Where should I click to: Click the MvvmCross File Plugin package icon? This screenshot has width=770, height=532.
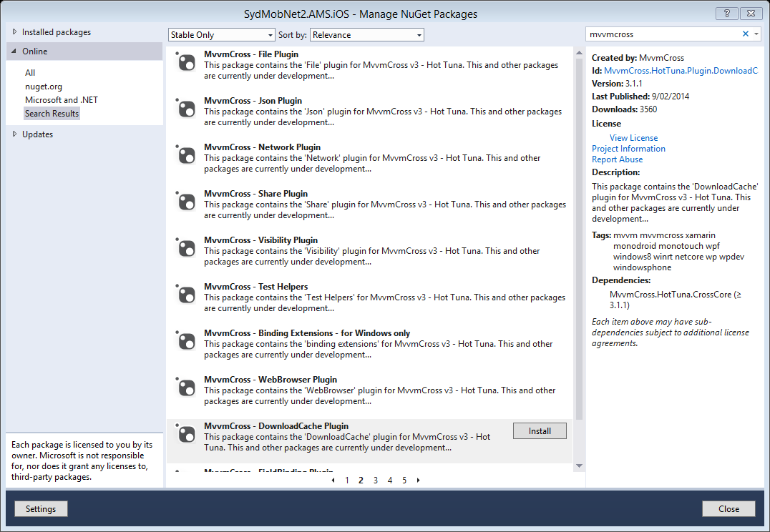(x=185, y=62)
